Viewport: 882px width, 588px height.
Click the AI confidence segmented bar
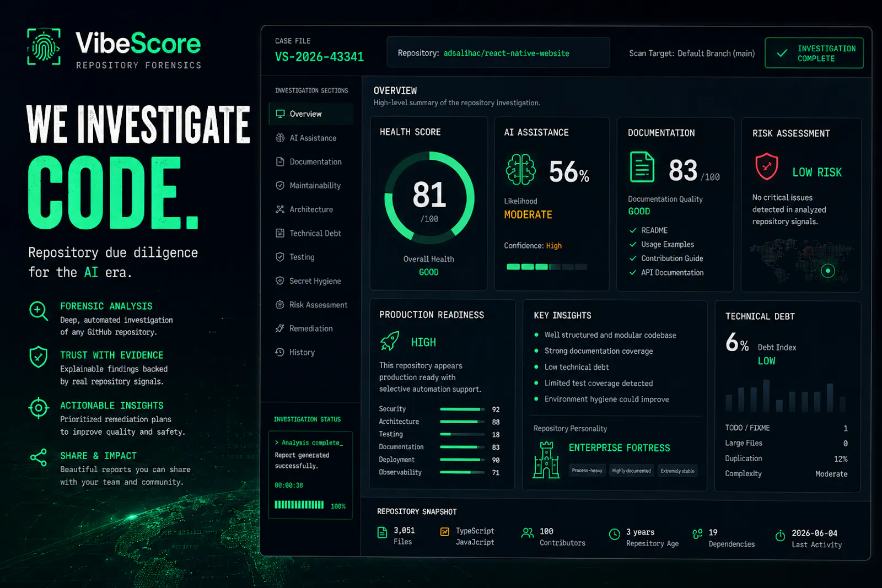[x=547, y=267]
